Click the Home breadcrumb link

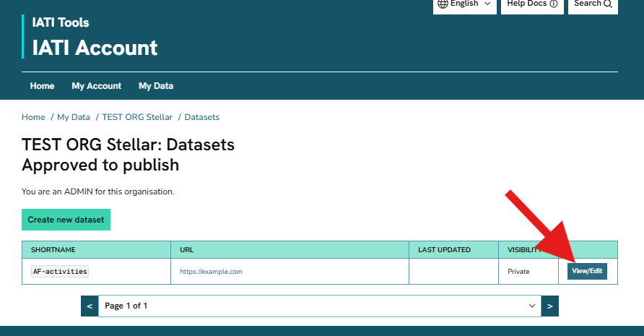(x=33, y=117)
